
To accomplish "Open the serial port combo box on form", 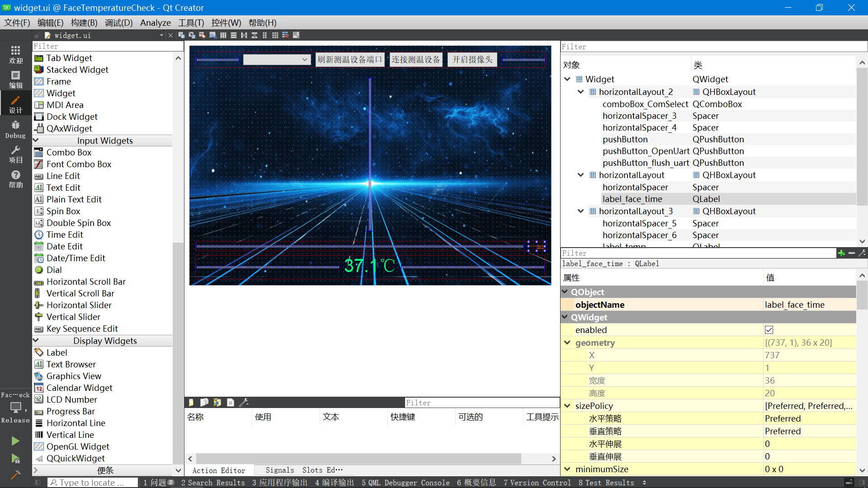I will (277, 60).
